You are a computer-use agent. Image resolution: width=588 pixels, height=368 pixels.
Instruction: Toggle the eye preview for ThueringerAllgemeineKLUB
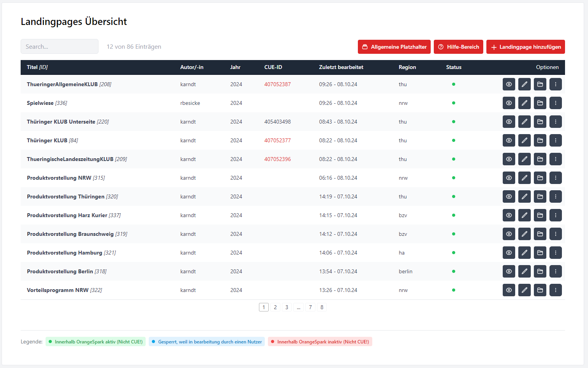tap(509, 84)
